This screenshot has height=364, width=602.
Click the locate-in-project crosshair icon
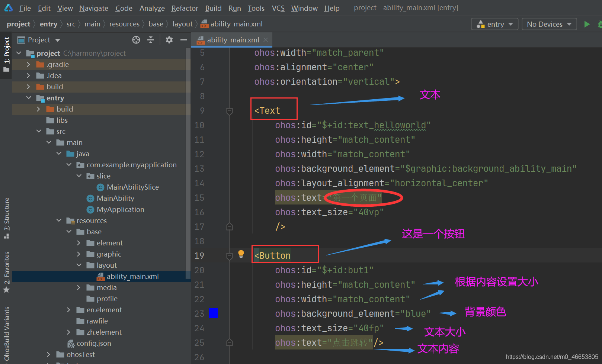click(x=136, y=40)
